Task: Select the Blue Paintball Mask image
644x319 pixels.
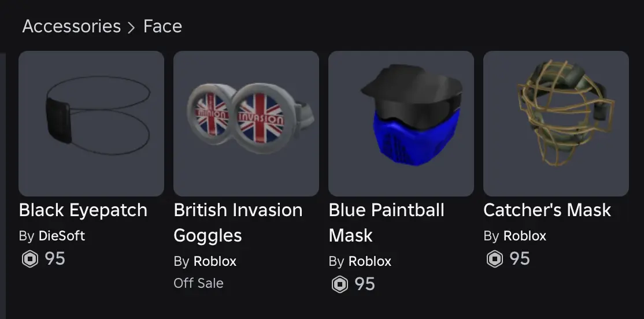Action: tap(401, 124)
